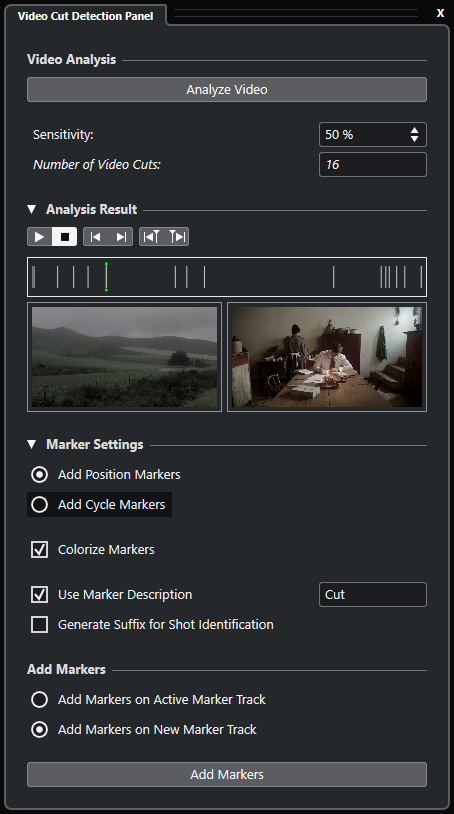Click the left-hand cut adjustment icon
The height and width of the screenshot is (814, 454).
point(152,237)
